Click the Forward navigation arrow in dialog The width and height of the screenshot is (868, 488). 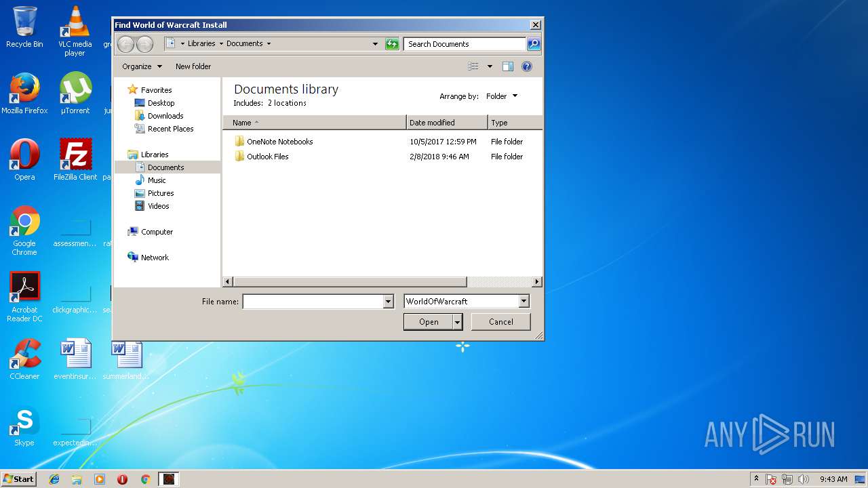(144, 44)
